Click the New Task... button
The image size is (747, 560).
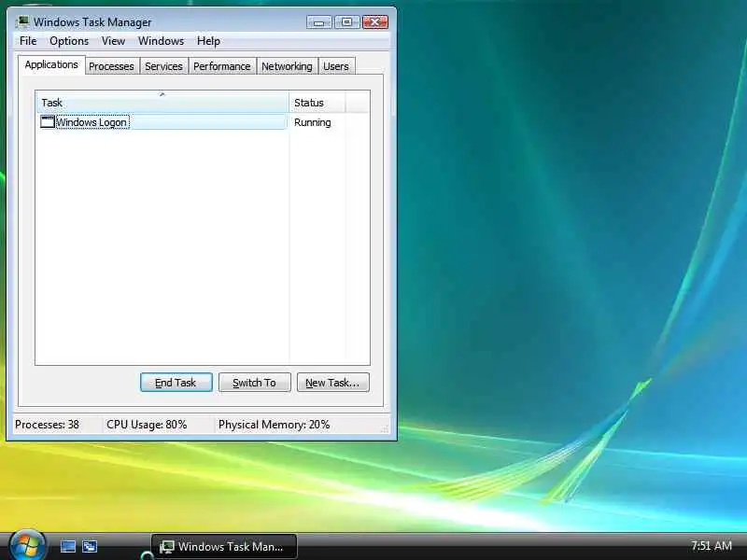pyautogui.click(x=333, y=383)
